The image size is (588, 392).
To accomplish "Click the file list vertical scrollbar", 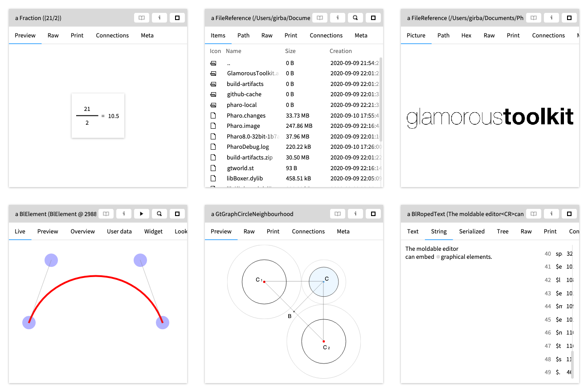I will point(381,99).
